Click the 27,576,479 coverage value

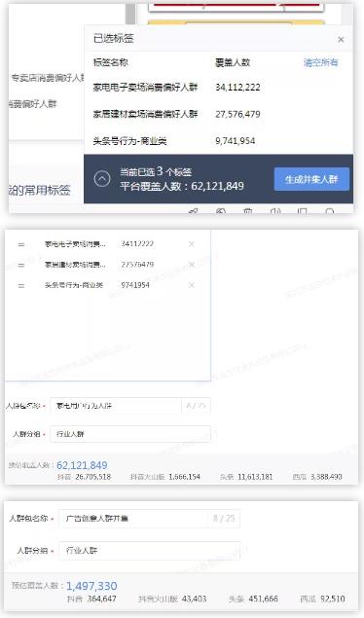237,114
